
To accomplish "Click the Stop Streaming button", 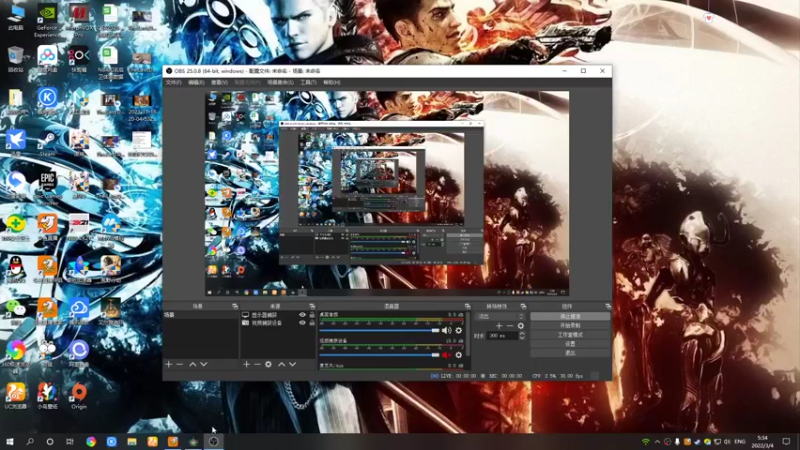I will [570, 316].
